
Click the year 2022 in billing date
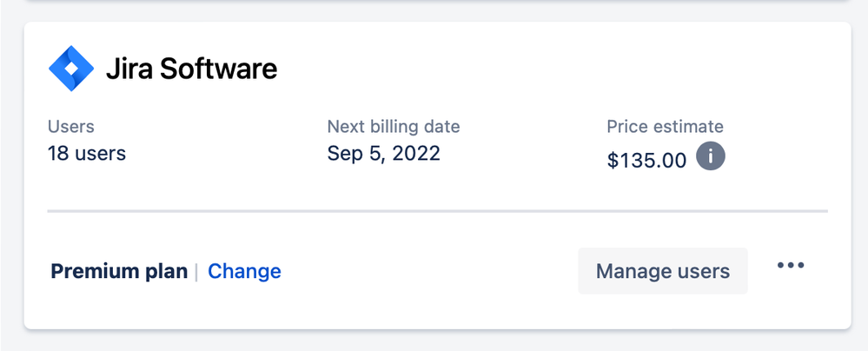[x=416, y=153]
